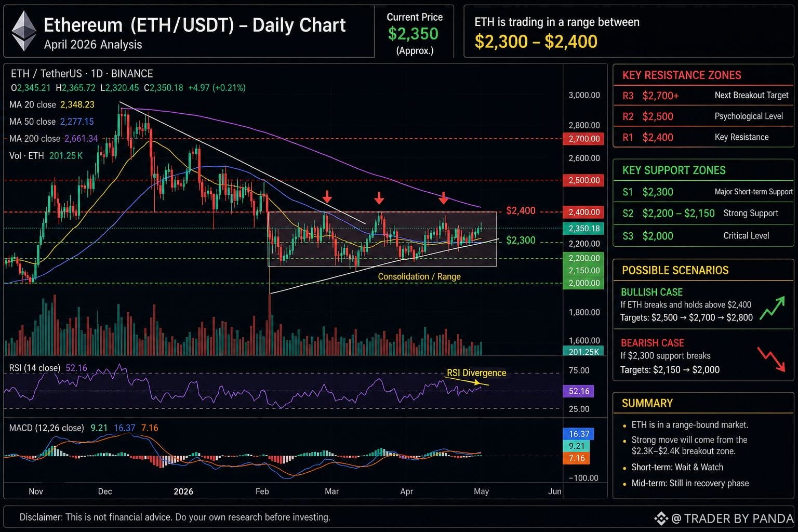
Task: Click the 2,800.00 price axis label
Action: pos(584,125)
